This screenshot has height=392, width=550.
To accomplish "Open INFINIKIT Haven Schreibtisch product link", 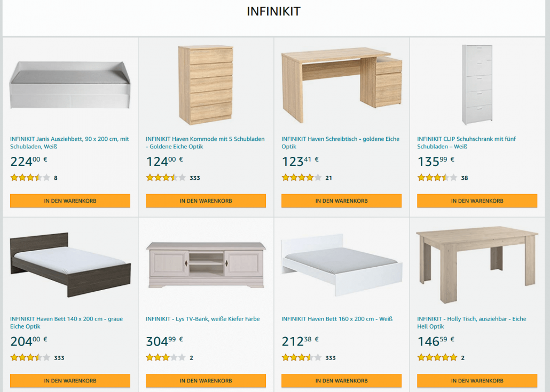I will (340, 142).
